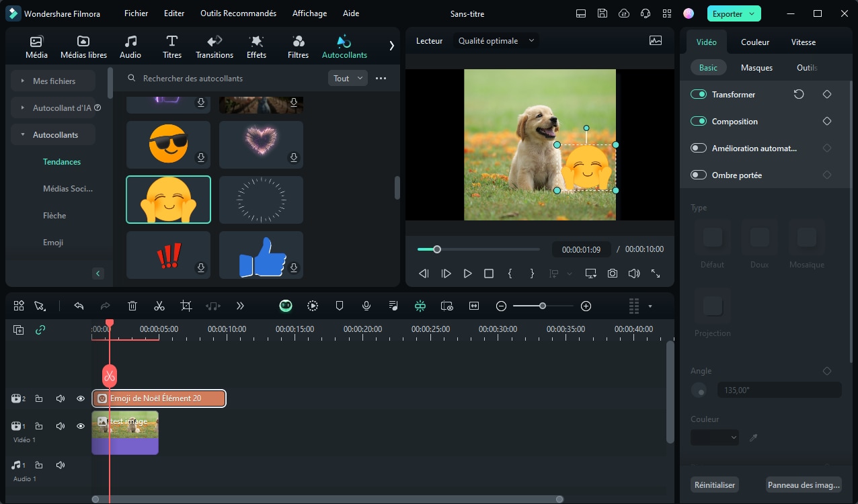Open the Outils Recommandés menu
The height and width of the screenshot is (504, 858).
[238, 13]
